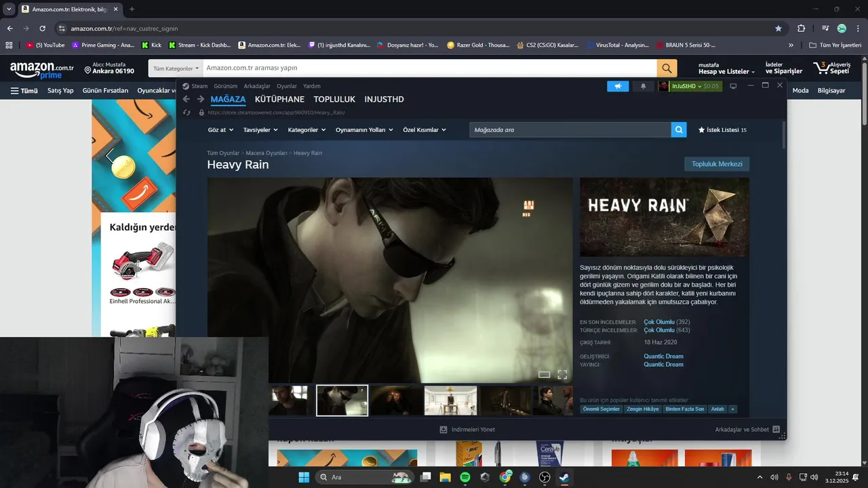Expand the Kategoriler dropdown in Steam
This screenshot has height=488, width=868.
click(x=307, y=129)
